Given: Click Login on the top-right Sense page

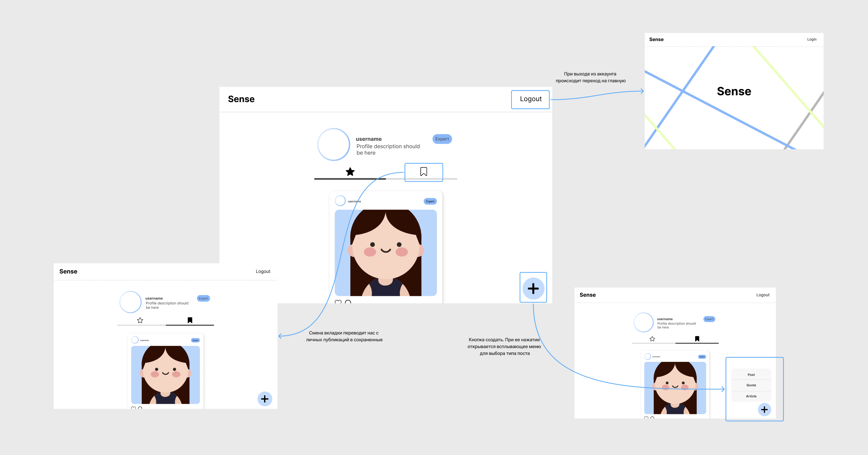Looking at the screenshot, I should click(811, 39).
